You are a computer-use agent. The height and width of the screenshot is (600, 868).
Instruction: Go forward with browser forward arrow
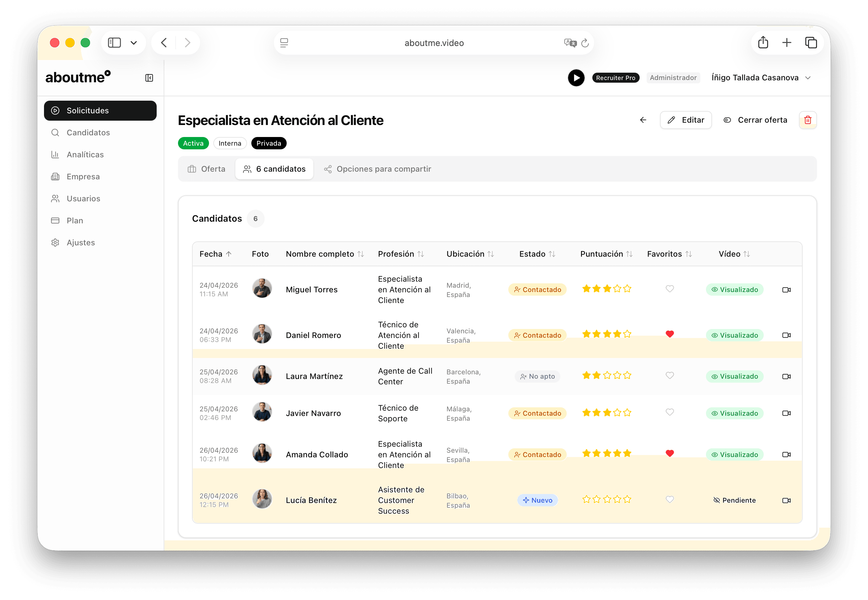click(x=187, y=43)
